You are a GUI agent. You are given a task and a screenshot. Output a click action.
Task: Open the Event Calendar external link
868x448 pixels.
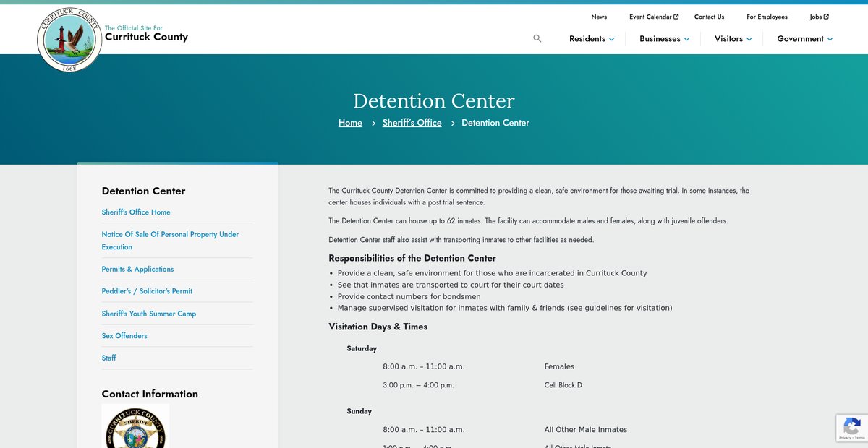[x=653, y=17]
